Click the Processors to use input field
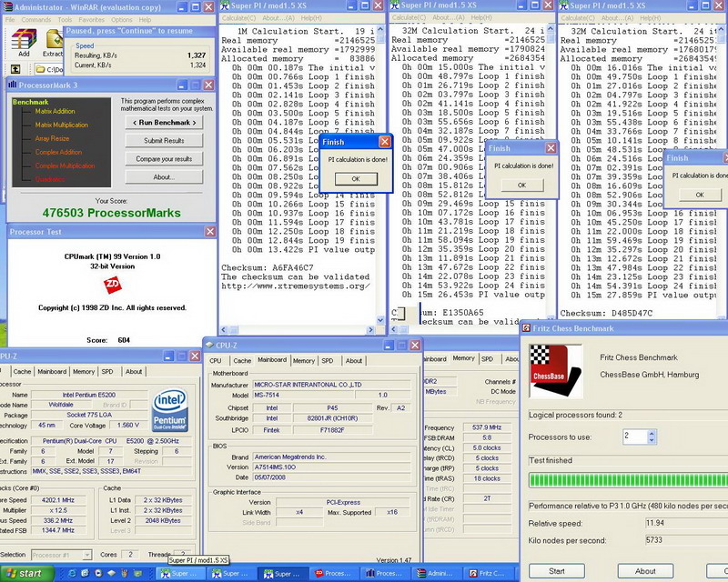 click(x=634, y=436)
